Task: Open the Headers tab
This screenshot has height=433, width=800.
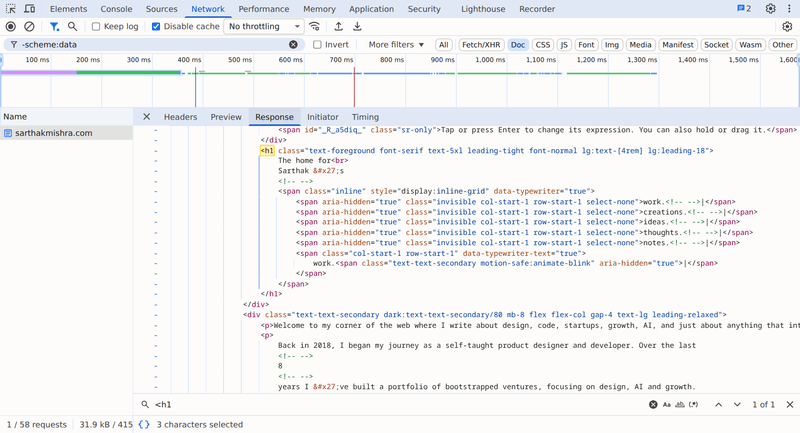Action: (180, 117)
